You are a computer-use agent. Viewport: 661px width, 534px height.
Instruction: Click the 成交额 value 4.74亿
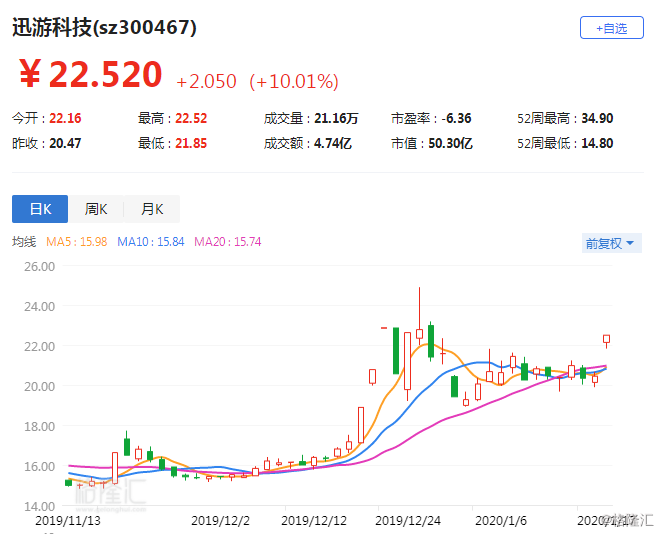333,143
